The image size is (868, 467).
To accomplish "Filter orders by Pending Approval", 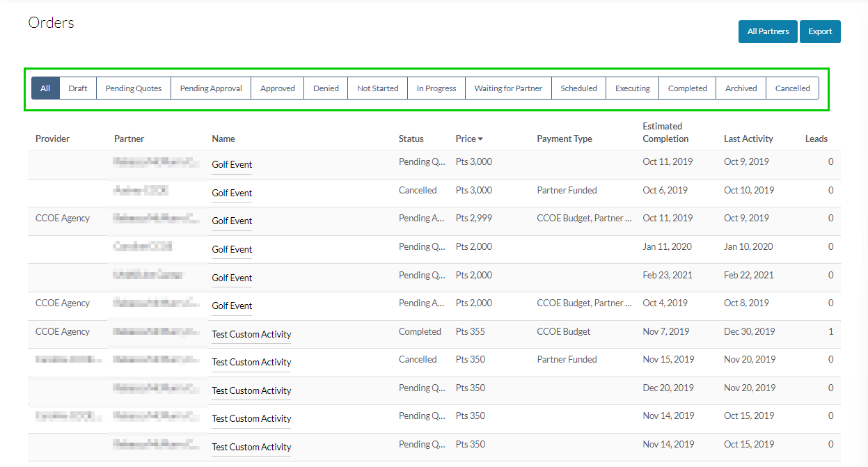I will coord(210,88).
